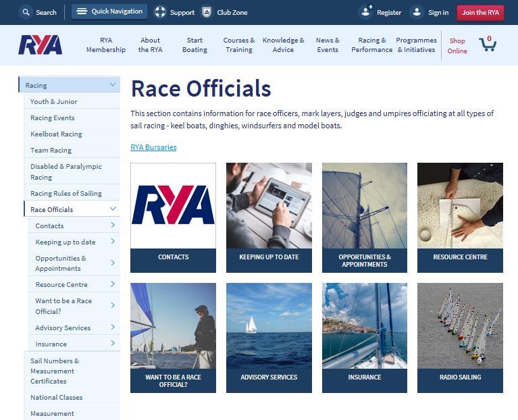Screen dimensions: 518x420
Task: Open the News & Events menu
Action: coord(328,45)
